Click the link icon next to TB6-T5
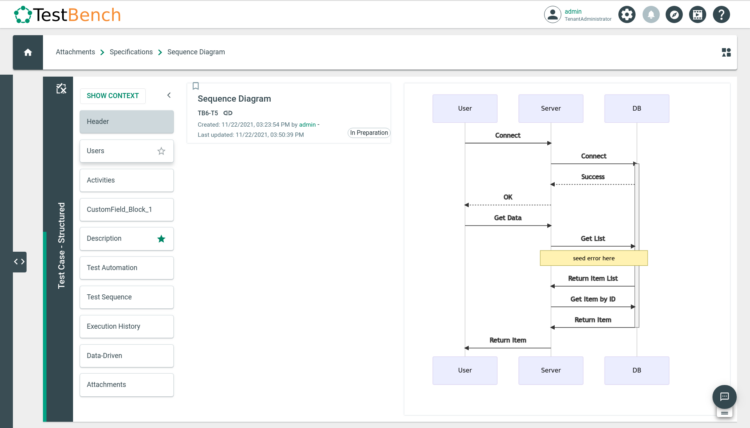This screenshot has width=750, height=428. click(x=228, y=113)
